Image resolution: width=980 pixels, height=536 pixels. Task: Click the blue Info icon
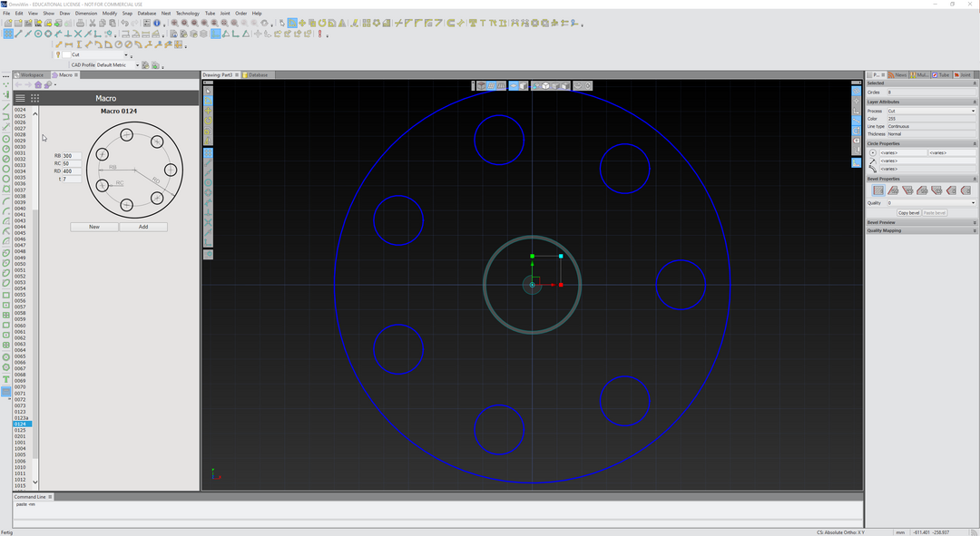pyautogui.click(x=157, y=23)
